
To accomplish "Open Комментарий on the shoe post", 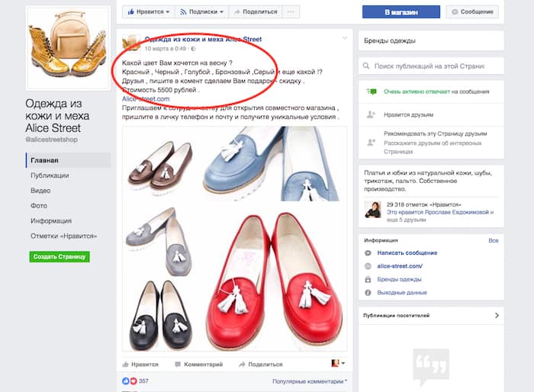I will tap(198, 365).
